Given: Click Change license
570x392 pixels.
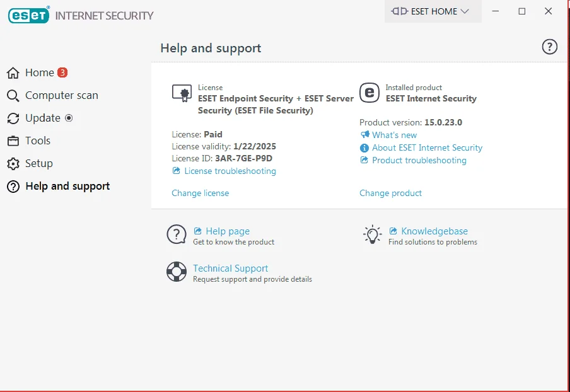Looking at the screenshot, I should click(x=201, y=193).
